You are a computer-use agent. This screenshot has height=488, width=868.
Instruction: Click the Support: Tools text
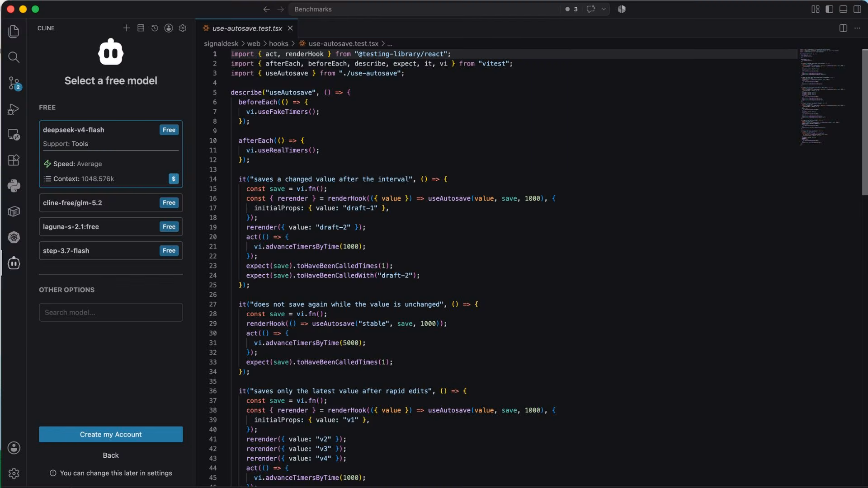66,144
